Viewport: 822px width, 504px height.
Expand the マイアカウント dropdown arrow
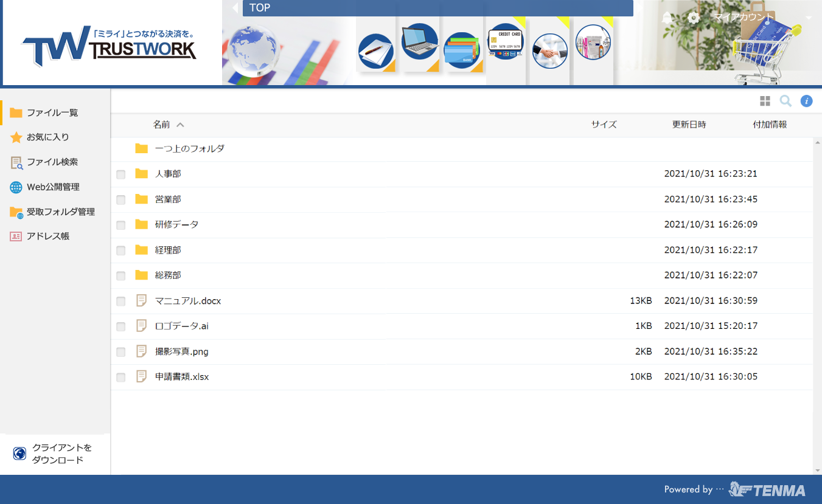pos(809,18)
